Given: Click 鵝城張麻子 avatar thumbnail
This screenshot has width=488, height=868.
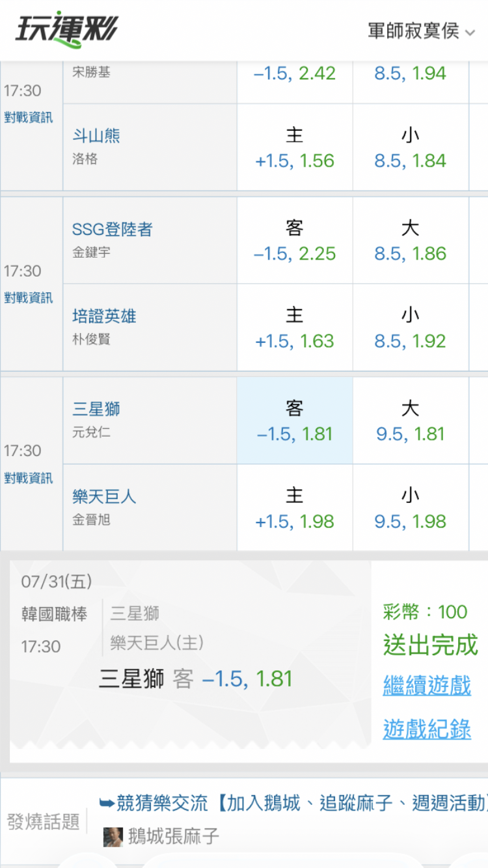Looking at the screenshot, I should pyautogui.click(x=113, y=837).
